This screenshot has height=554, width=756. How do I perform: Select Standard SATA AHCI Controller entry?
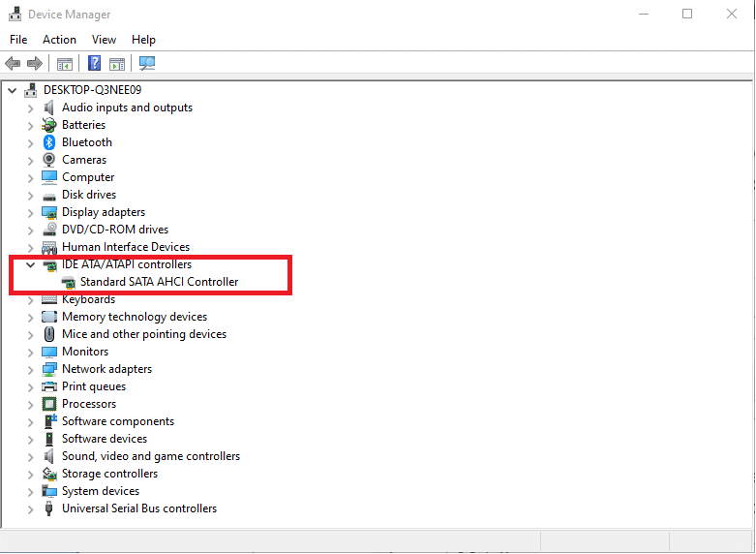tap(159, 282)
